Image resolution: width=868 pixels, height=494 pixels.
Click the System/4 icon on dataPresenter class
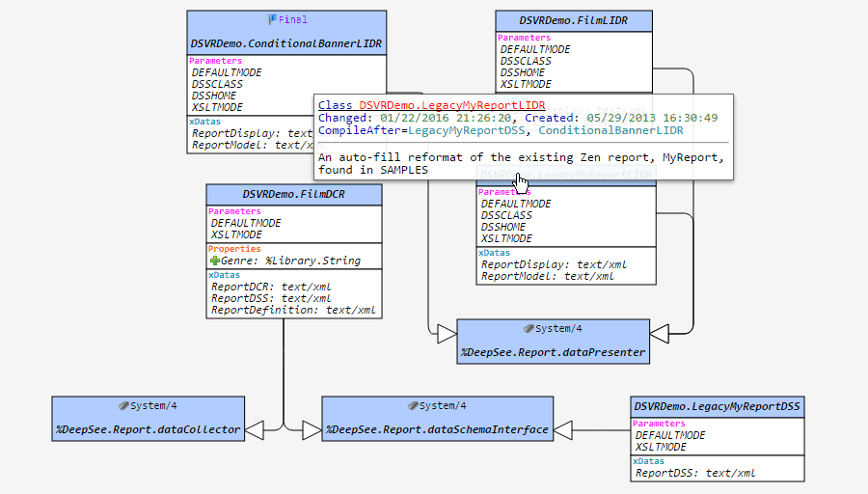point(528,329)
